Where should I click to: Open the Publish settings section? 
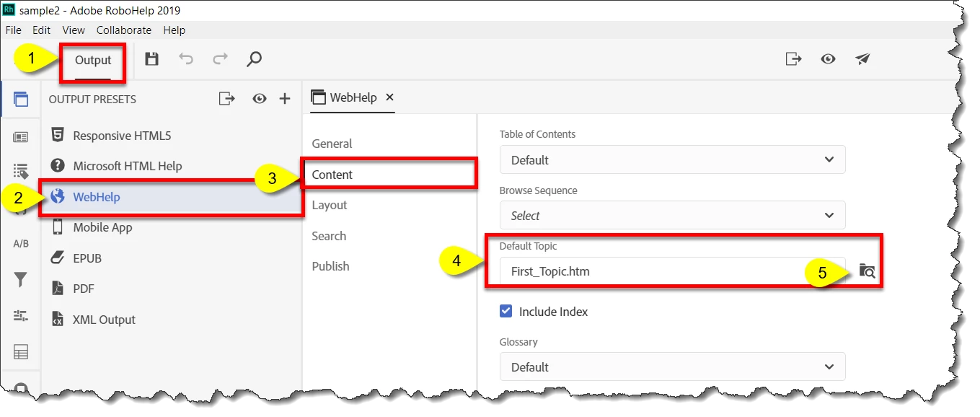[330, 266]
